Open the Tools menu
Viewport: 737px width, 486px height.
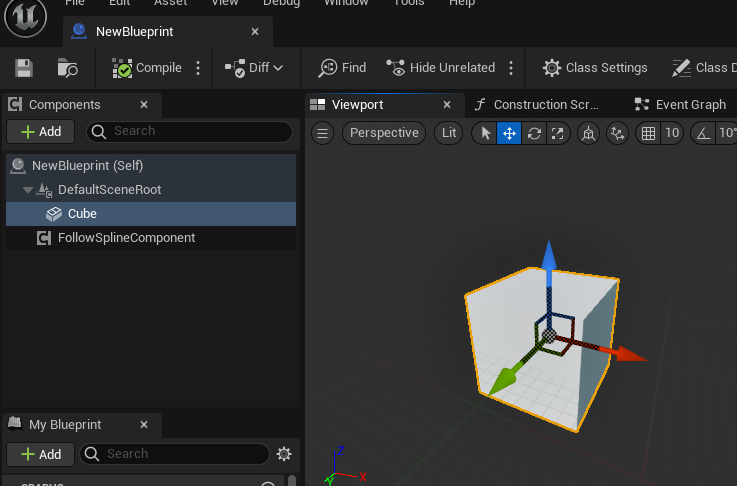point(409,3)
